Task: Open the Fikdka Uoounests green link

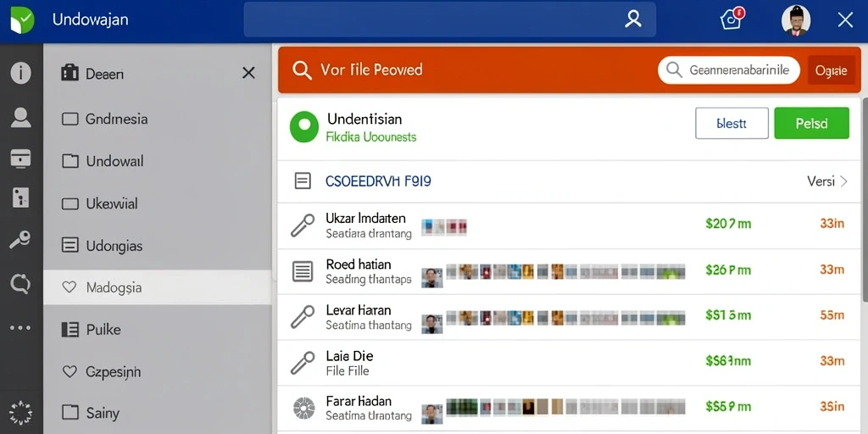Action: coord(371,136)
